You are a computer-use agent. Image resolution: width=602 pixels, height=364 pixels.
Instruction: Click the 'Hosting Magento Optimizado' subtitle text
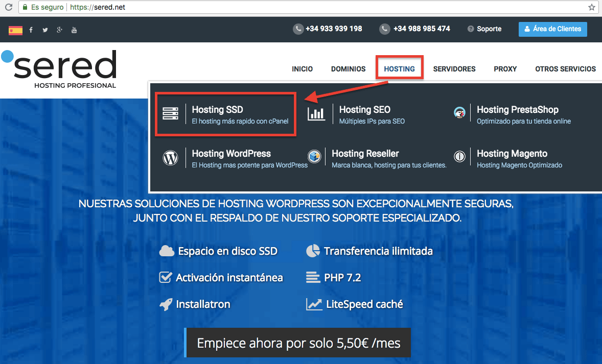pos(519,165)
